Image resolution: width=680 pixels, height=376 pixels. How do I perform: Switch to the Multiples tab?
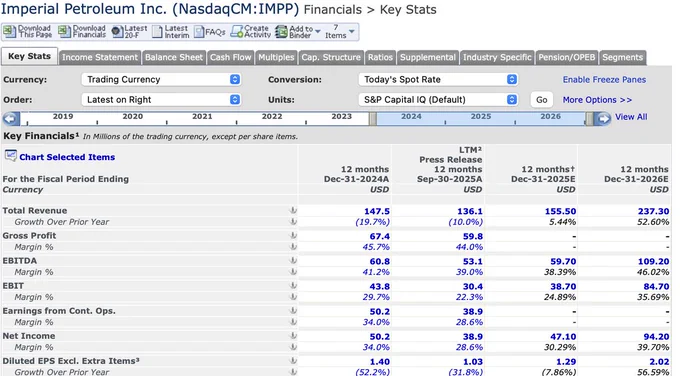[276, 57]
